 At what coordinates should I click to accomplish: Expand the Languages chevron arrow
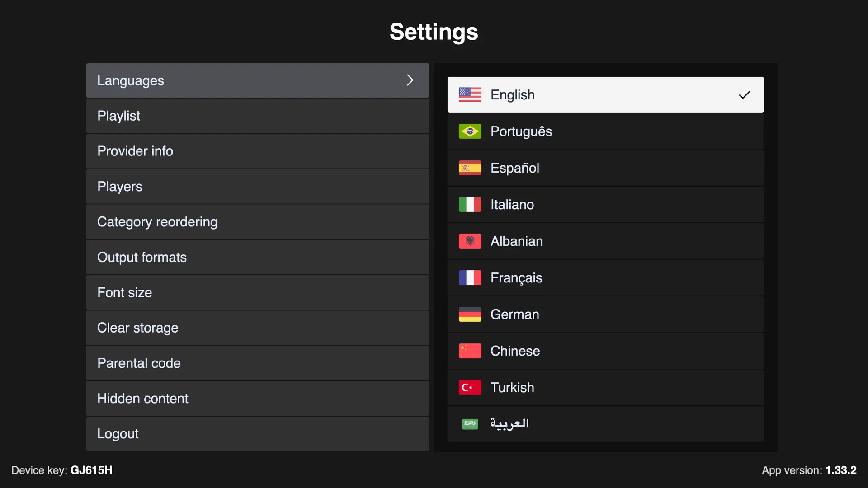click(410, 80)
